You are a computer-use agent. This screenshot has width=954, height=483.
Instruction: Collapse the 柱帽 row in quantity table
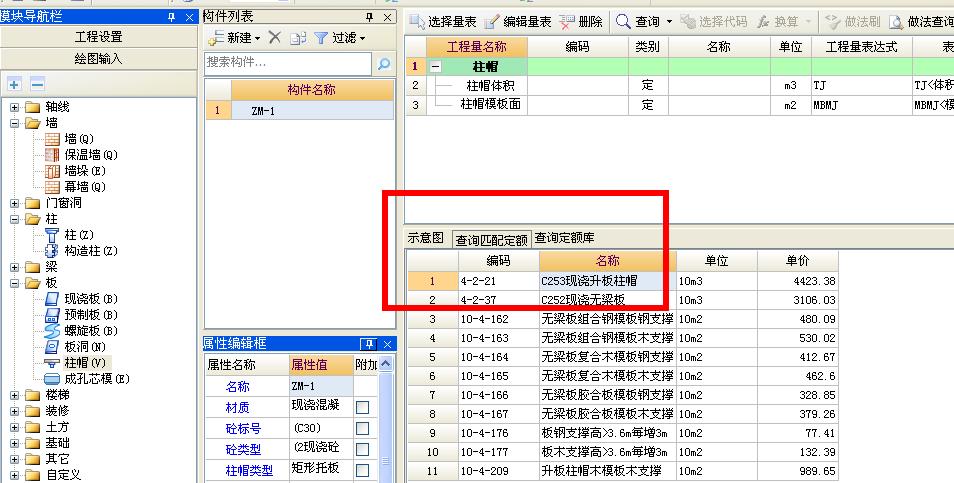coord(436,66)
